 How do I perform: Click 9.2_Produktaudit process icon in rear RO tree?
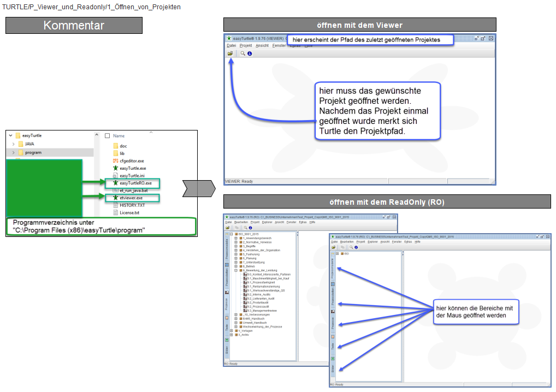[x=245, y=302]
